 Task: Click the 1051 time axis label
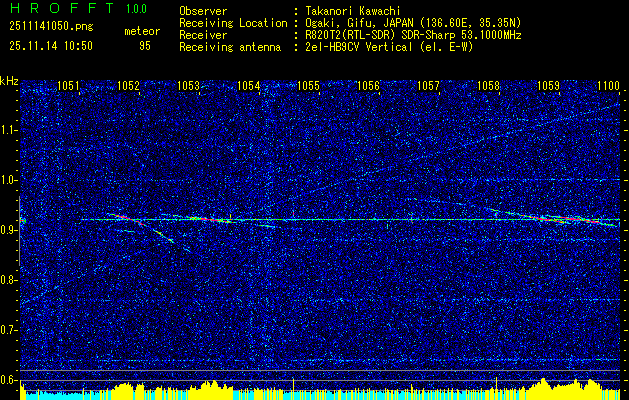click(68, 85)
